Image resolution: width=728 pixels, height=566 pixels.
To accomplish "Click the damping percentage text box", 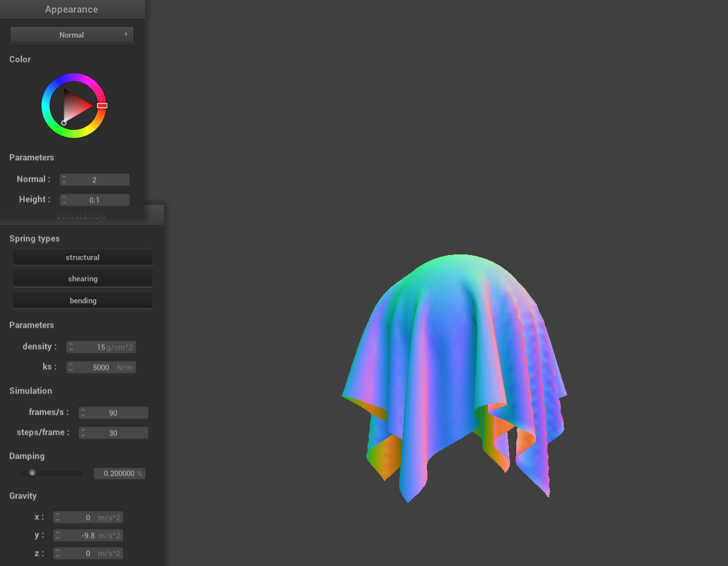I will click(x=119, y=474).
